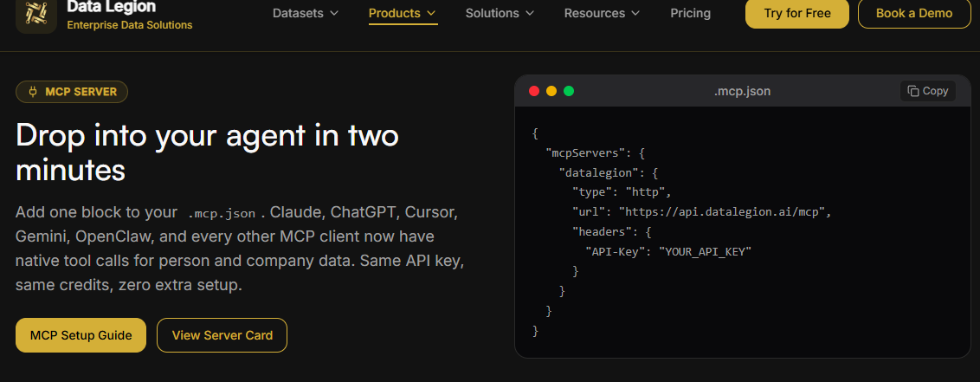
Task: Open the Solutions navigation item
Action: click(x=500, y=13)
